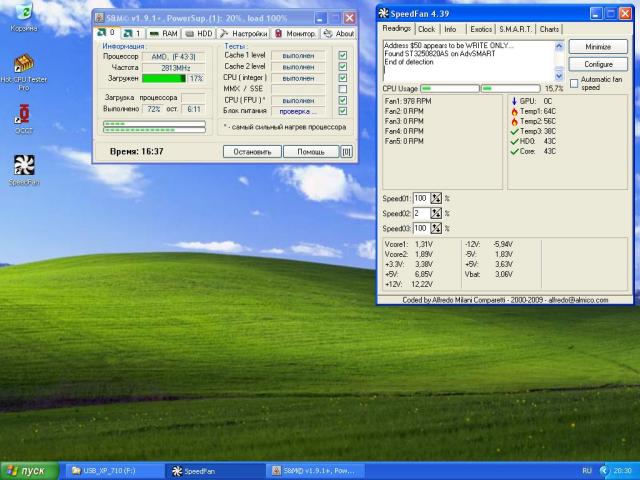The width and height of the screenshot is (640, 480).
Task: Enable Automatic fan speed checkbox
Action: tap(574, 83)
